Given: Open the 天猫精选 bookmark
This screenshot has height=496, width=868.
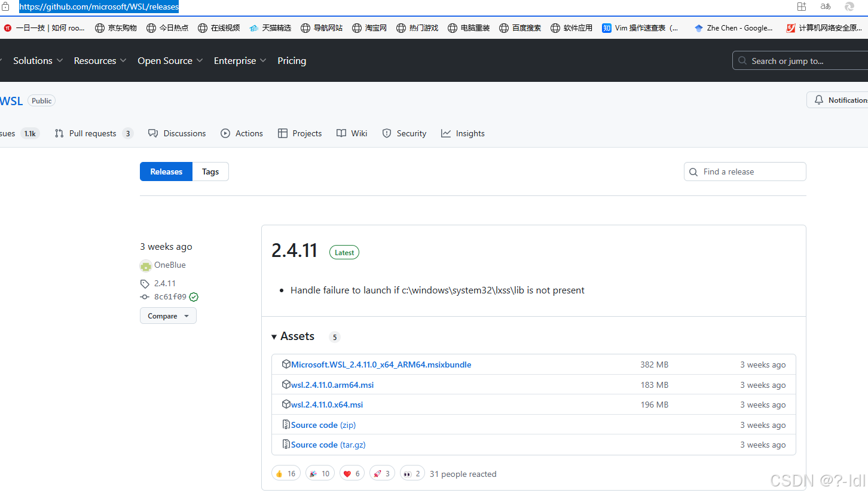Looking at the screenshot, I should (270, 28).
